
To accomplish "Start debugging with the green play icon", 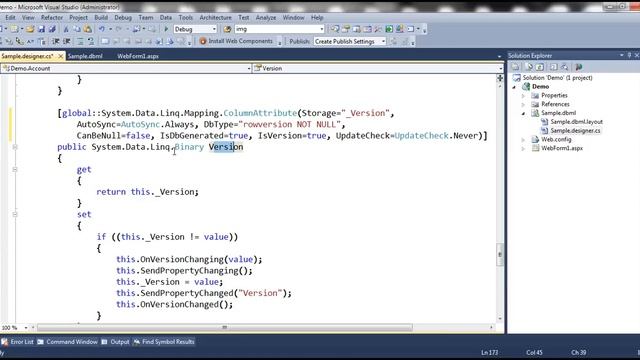I will pos(166,29).
